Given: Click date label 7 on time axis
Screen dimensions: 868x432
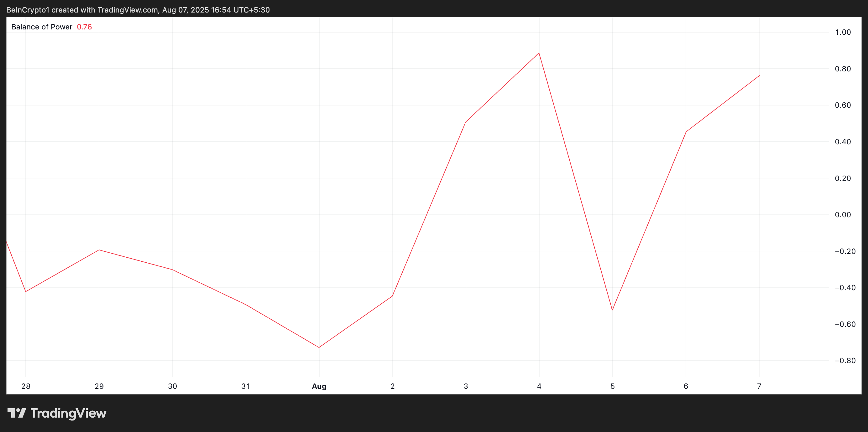Looking at the screenshot, I should tap(759, 386).
